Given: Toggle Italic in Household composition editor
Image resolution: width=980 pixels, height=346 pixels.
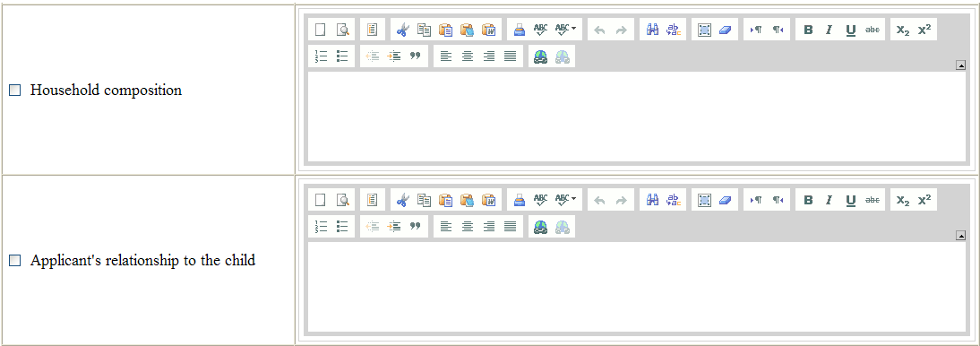Looking at the screenshot, I should coord(830,30).
